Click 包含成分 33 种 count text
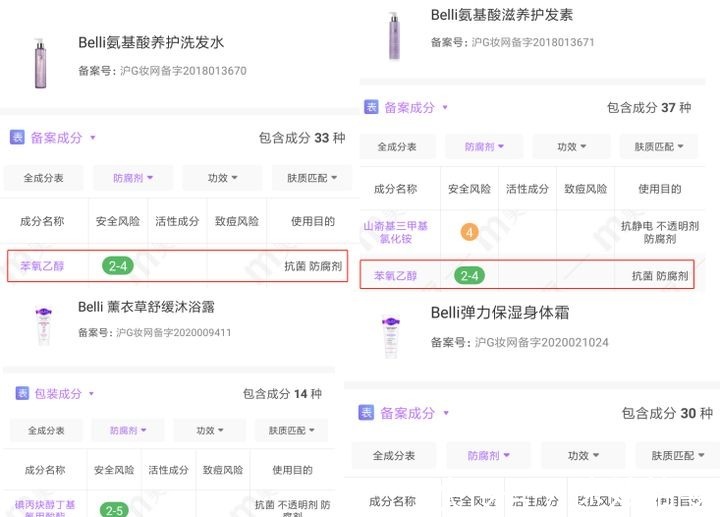 click(302, 138)
